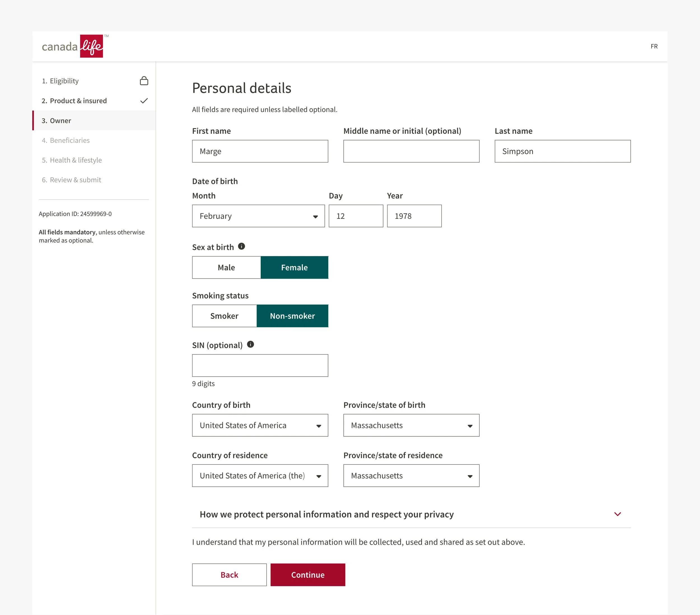Screen dimensions: 700x615
Task: Click the Middle name input field
Action: (411, 151)
